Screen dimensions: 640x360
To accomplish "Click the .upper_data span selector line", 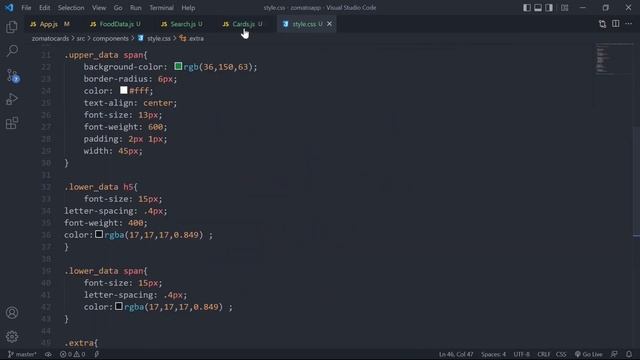I will click(106, 55).
